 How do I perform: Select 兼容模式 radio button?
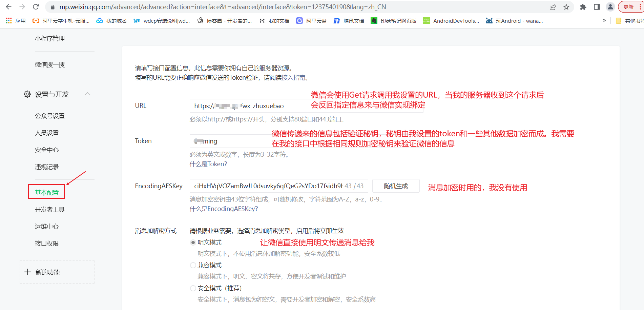click(193, 265)
